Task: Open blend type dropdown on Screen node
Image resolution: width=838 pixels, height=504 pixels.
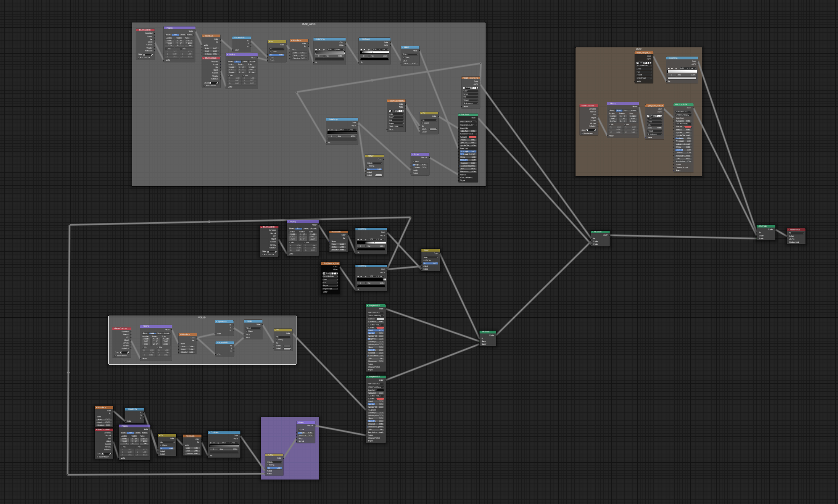Action: [431, 257]
